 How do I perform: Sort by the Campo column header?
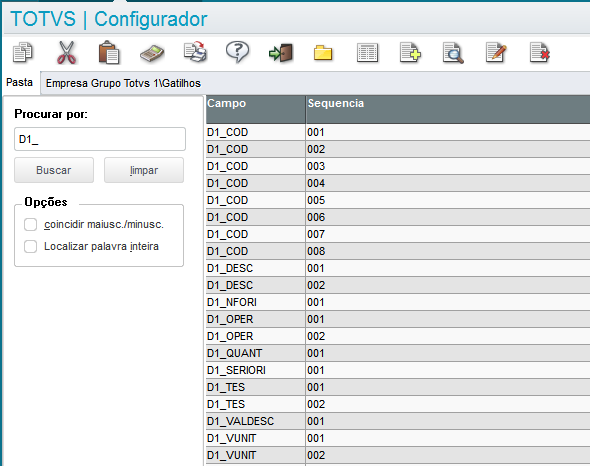tap(255, 109)
